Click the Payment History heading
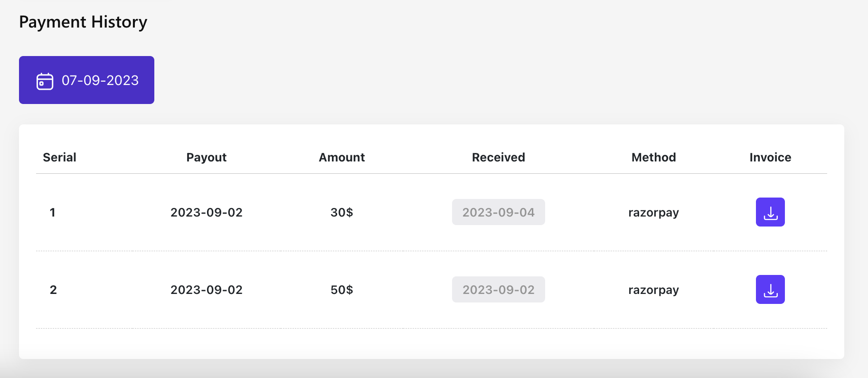The width and height of the screenshot is (868, 378). click(83, 22)
